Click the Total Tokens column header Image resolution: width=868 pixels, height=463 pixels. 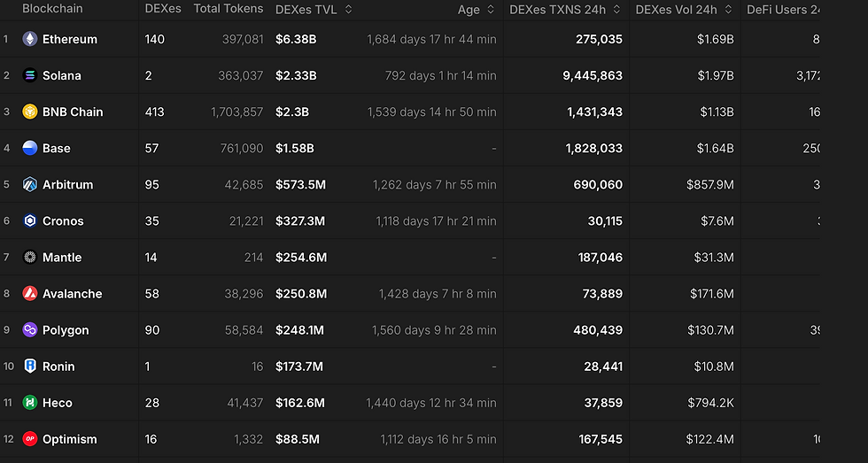click(229, 8)
